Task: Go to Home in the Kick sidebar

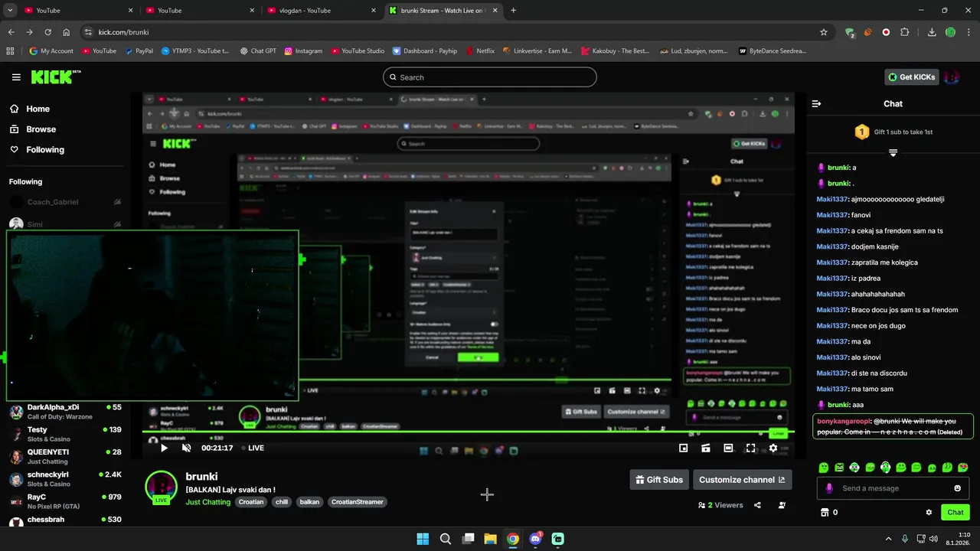Action: tap(31, 109)
